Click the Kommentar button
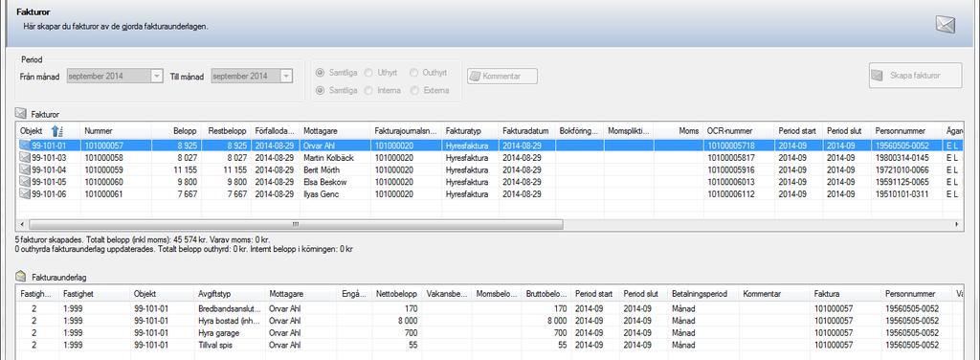Image resolution: width=980 pixels, height=360 pixels. tap(501, 77)
